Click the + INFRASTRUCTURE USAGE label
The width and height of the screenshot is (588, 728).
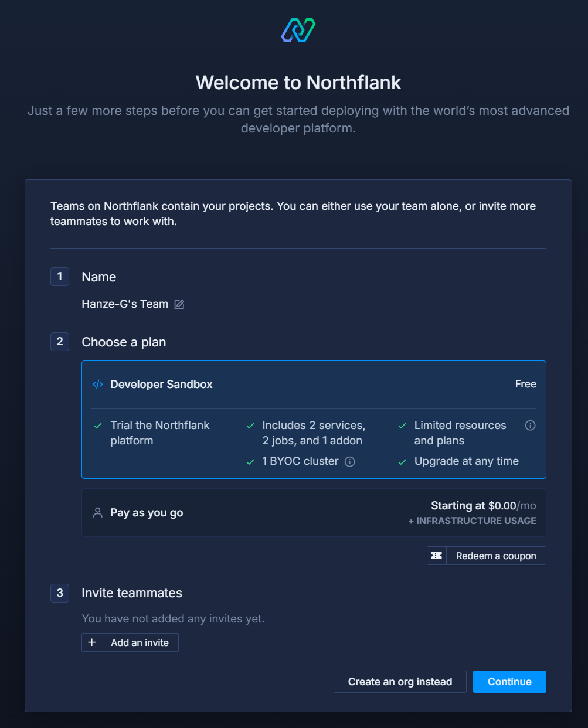pyautogui.click(x=473, y=521)
